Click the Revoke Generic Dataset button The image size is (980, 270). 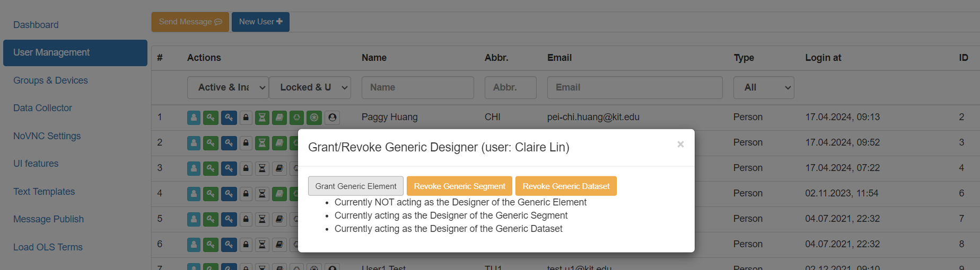566,186
